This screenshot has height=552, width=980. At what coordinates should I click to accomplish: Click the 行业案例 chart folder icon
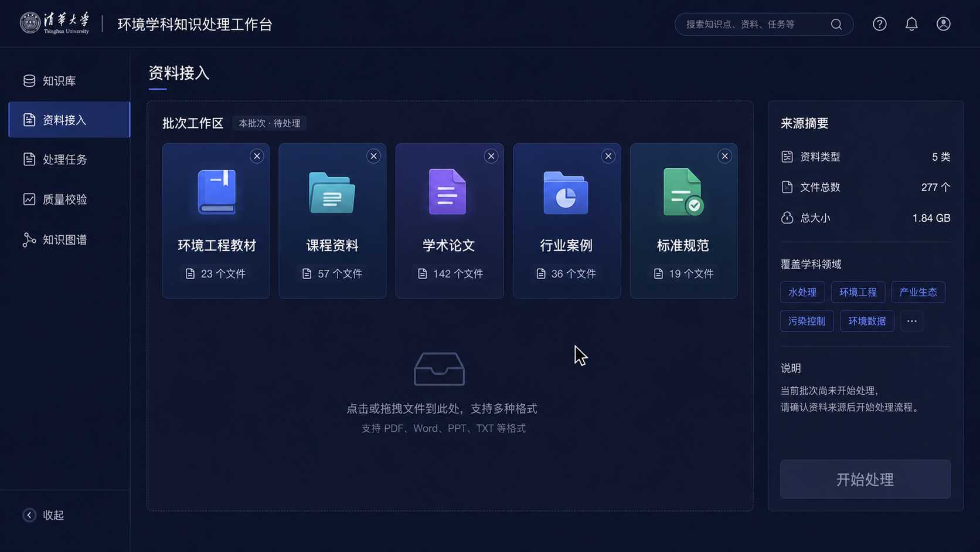566,193
